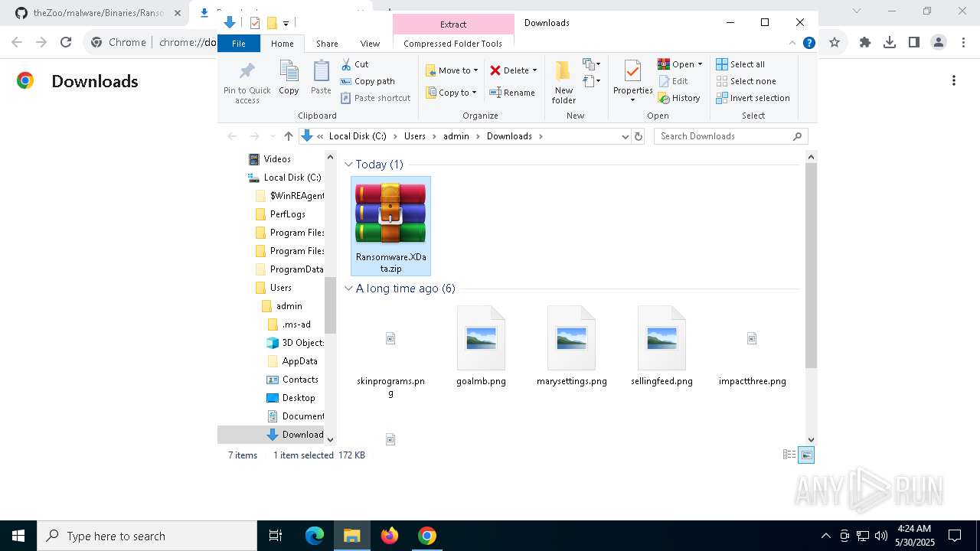
Task: Click Task View taskbar icon
Action: point(276,536)
